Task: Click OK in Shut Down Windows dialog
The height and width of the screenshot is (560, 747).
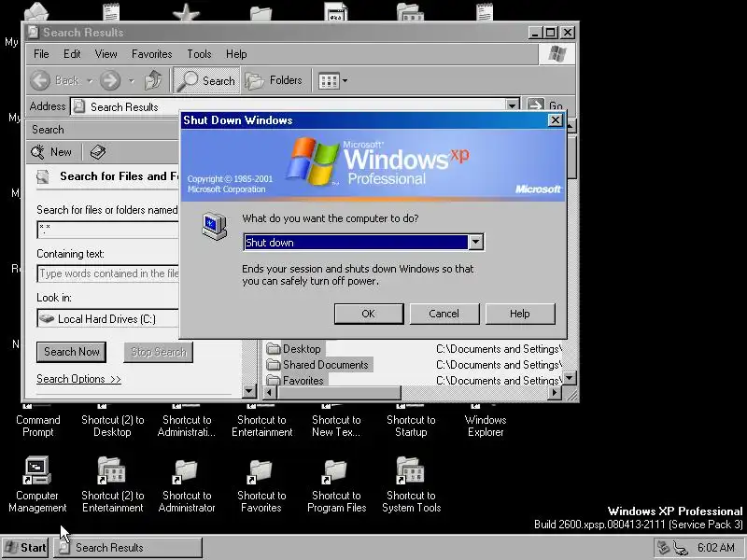Action: 369,314
